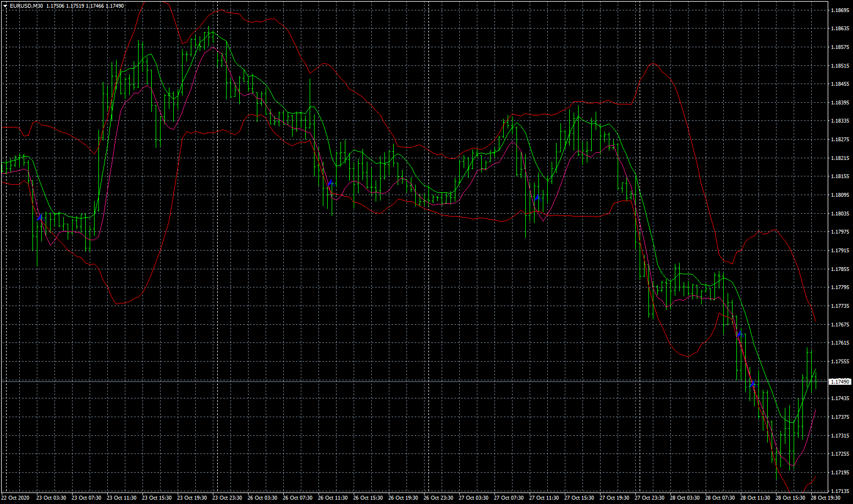
Task: Click the 1.18215 price axis label
Action: (x=840, y=158)
